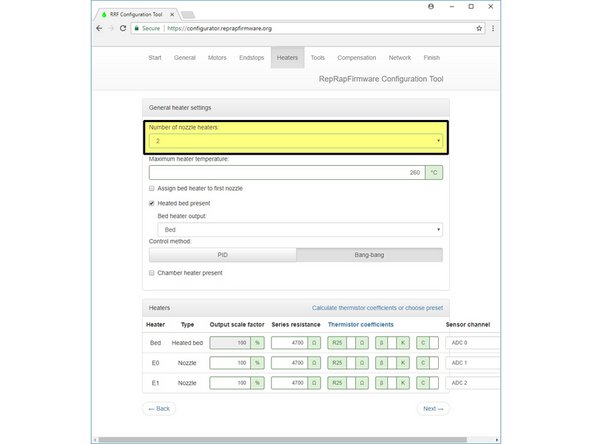This screenshot has height=444, width=592.
Task: Open the ADC 1 sensor channel dropdown for E0
Action: pyautogui.click(x=473, y=363)
